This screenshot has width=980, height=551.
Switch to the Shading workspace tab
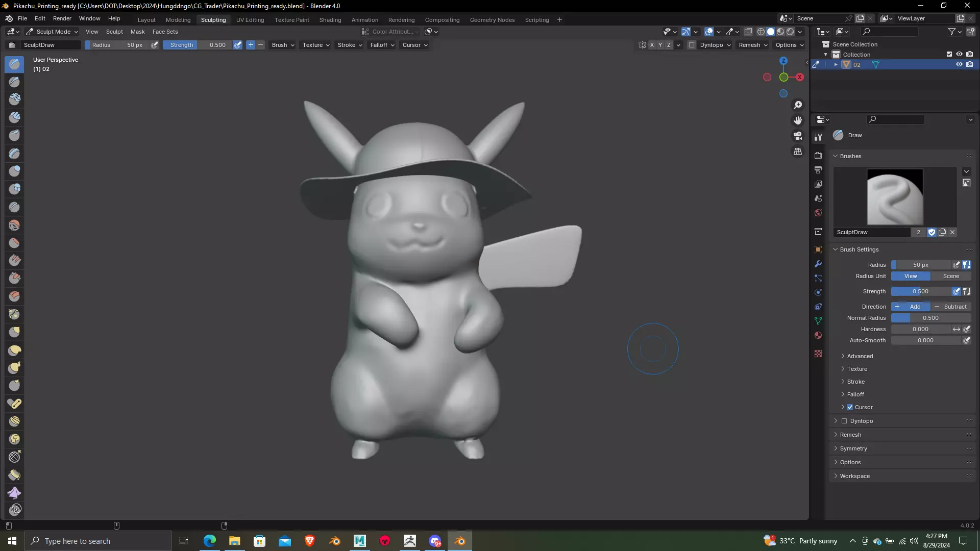click(330, 20)
